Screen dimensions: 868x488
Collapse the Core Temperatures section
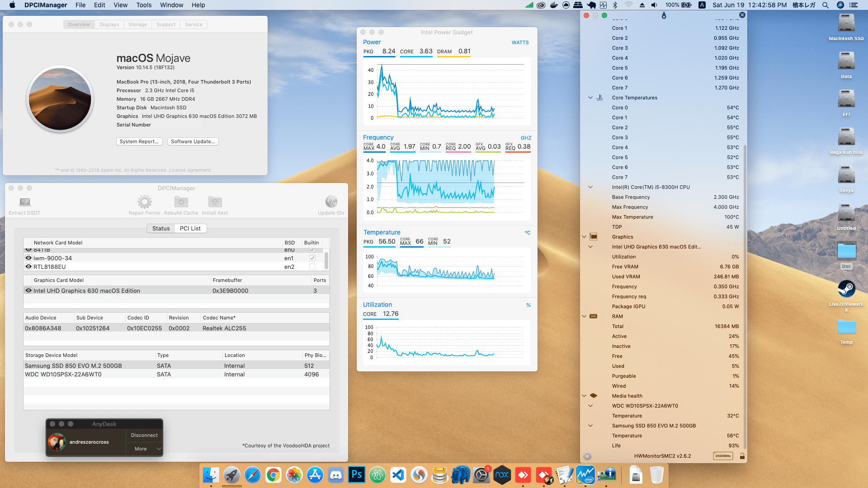click(590, 98)
